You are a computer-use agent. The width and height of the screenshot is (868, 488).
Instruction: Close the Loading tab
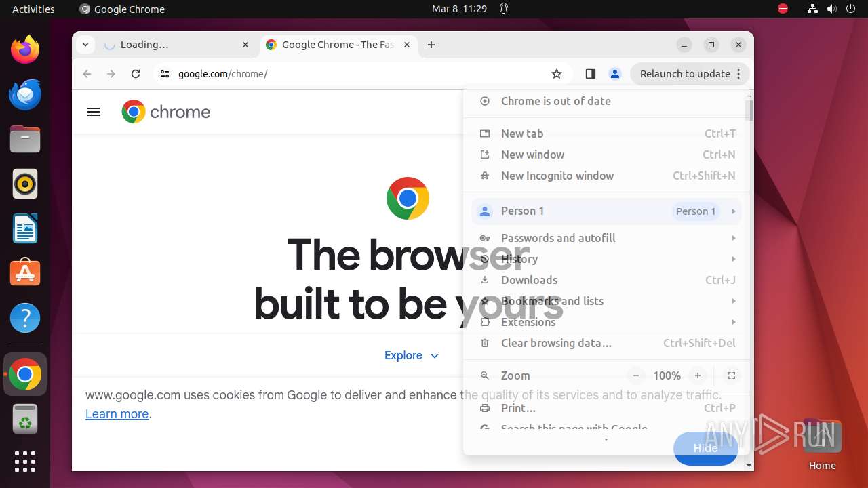pos(245,45)
